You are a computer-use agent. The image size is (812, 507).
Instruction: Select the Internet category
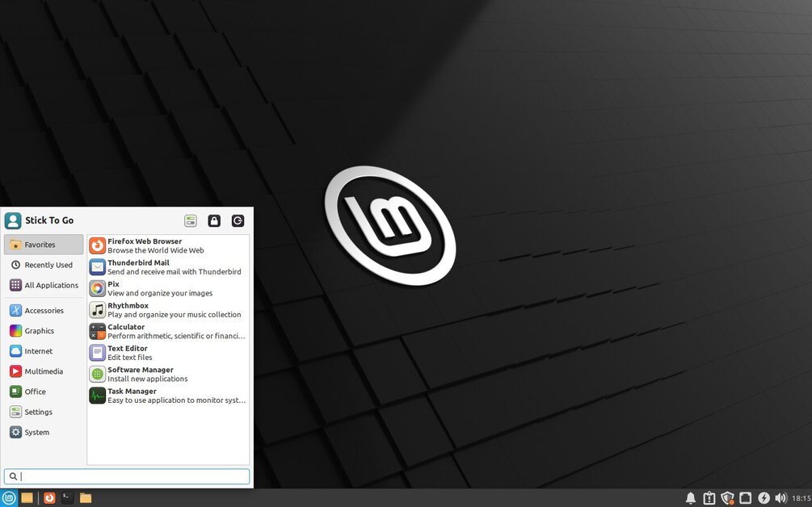[x=44, y=350]
